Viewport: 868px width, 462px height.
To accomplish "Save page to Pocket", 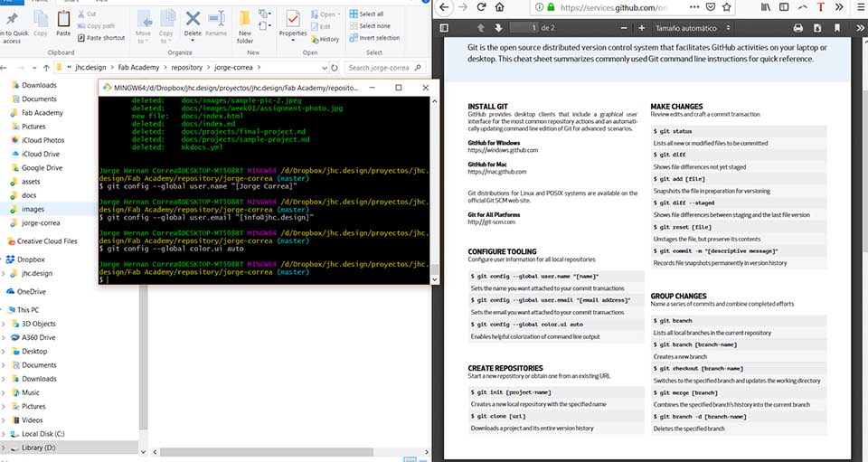I will 711,7.
